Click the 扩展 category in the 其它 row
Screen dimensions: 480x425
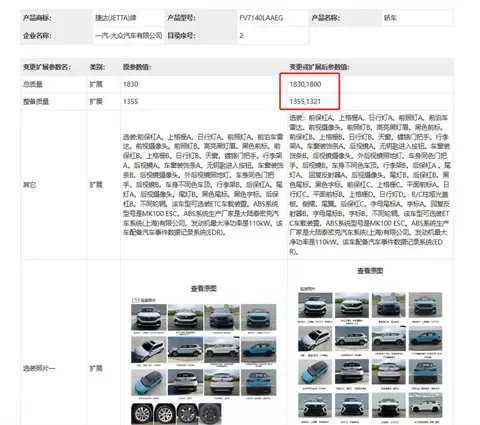pos(96,185)
